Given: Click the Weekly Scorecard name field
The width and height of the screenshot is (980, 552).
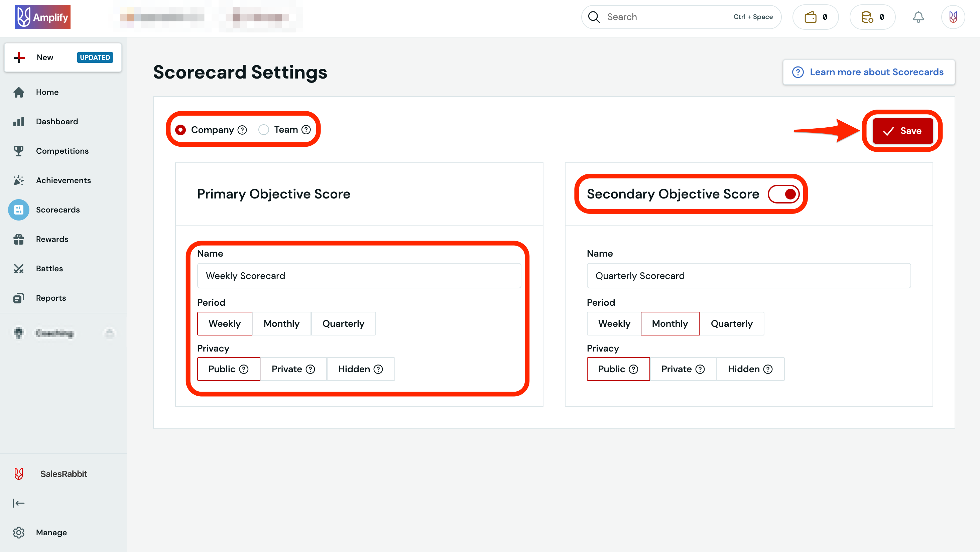Looking at the screenshot, I should point(359,275).
